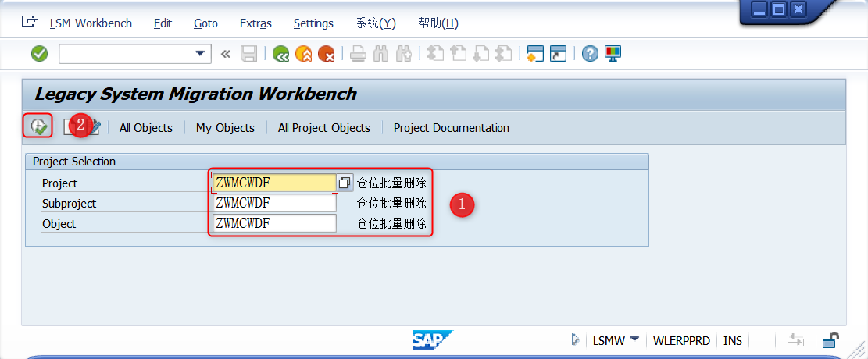Click the Project input field
868x359 pixels.
click(x=274, y=183)
